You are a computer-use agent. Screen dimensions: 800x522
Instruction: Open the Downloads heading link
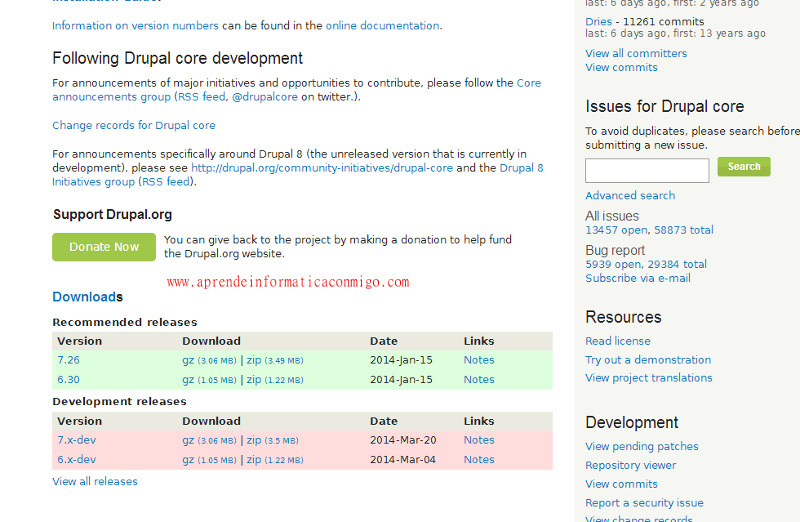[x=88, y=297]
